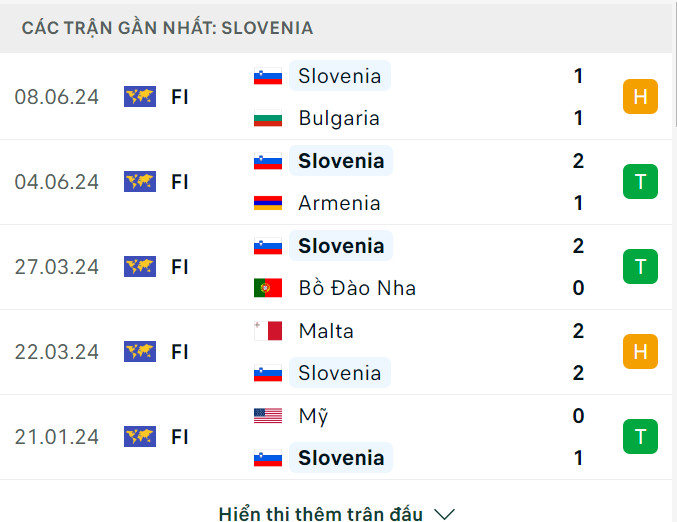Click the Portugal flag next to Bồ Đào Nha
The height and width of the screenshot is (522, 677).
268,289
